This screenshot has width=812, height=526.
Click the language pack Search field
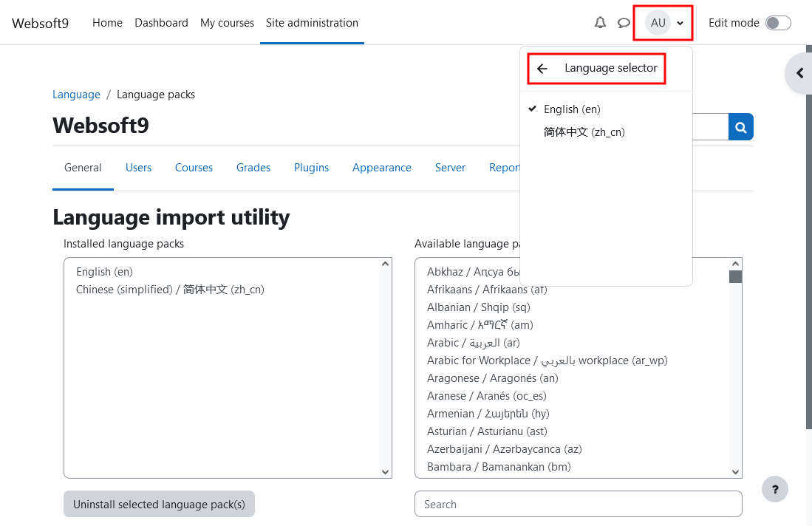pos(578,505)
